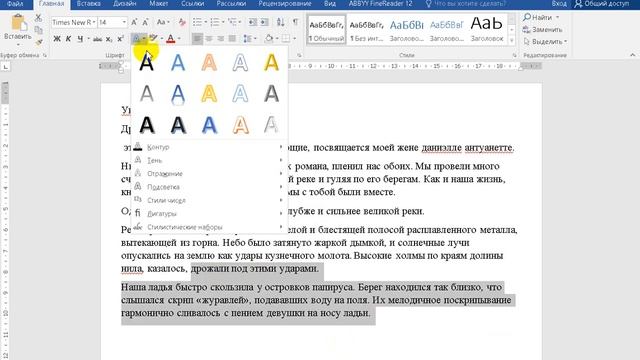This screenshot has width=640, height=360.
Task: Expand the styles gallery with more arrow
Action: click(511, 40)
